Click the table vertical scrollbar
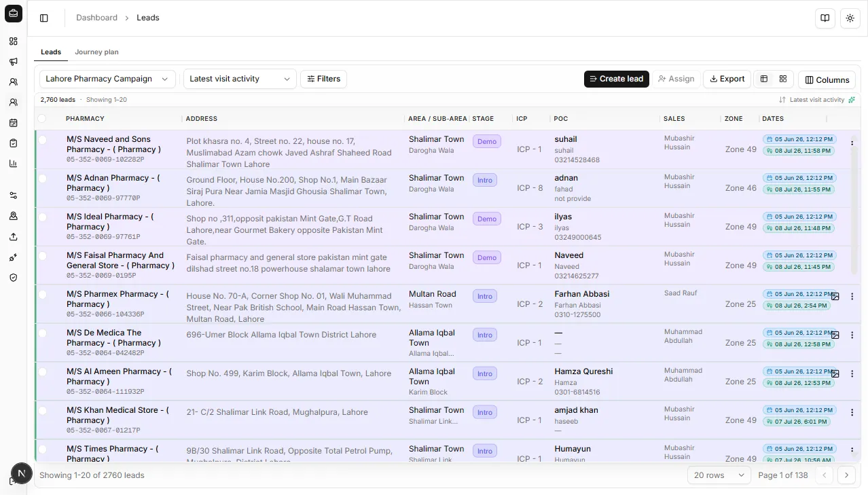 point(855,204)
